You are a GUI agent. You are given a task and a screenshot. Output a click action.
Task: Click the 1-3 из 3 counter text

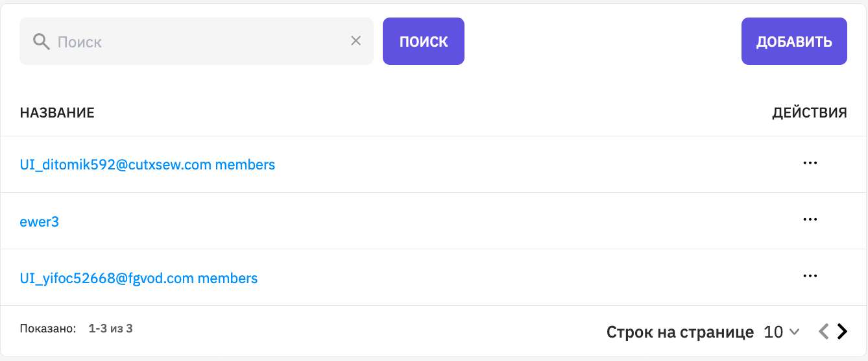110,329
